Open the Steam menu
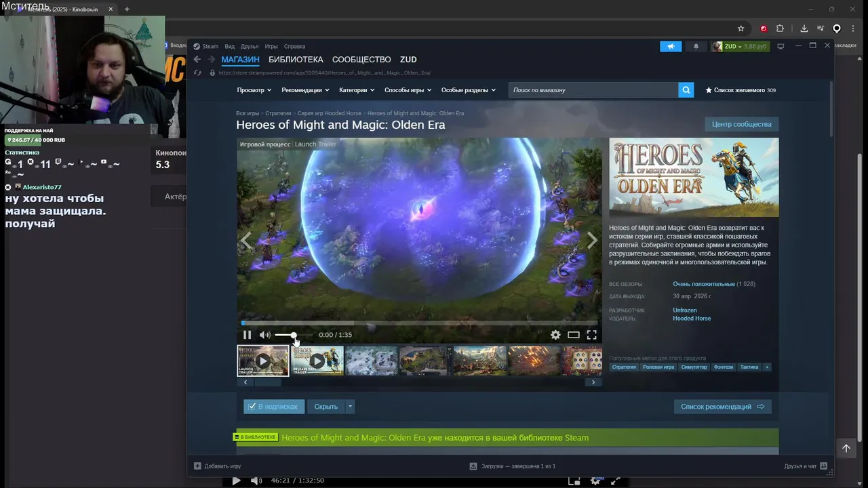 (x=206, y=46)
